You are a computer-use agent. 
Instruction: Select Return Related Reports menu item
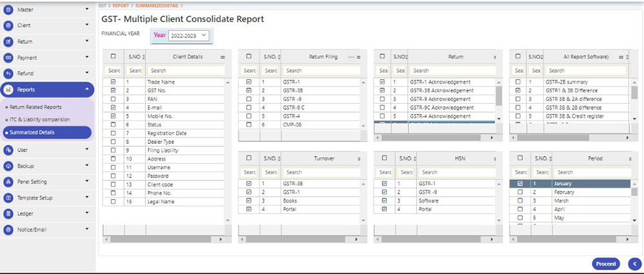(x=35, y=107)
